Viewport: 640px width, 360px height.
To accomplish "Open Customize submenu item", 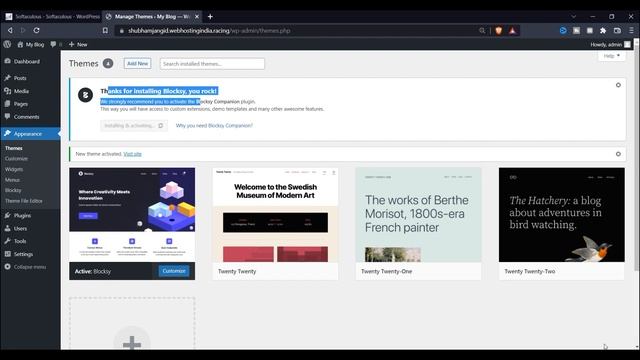I will click(x=16, y=158).
